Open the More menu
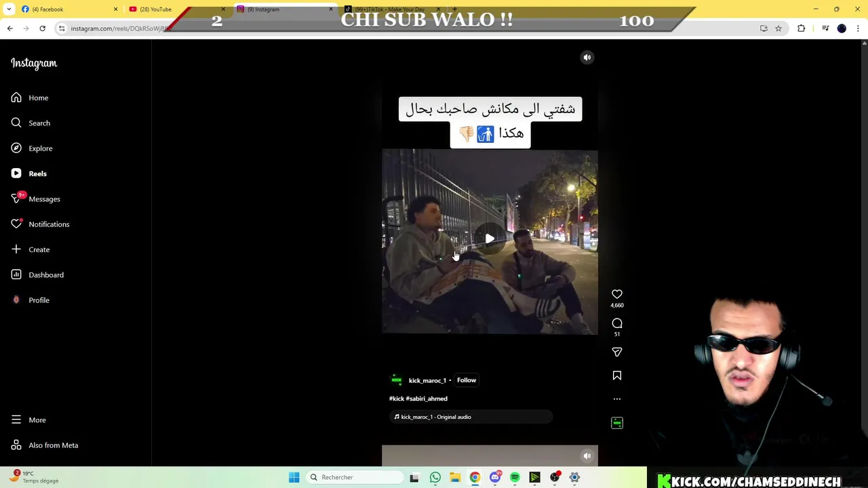The height and width of the screenshot is (488, 868). pyautogui.click(x=28, y=420)
